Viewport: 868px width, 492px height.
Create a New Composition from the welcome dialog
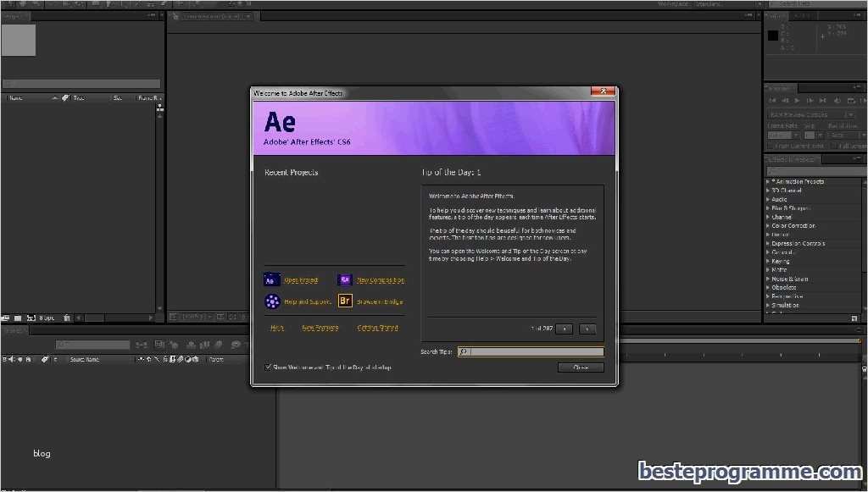[344, 279]
